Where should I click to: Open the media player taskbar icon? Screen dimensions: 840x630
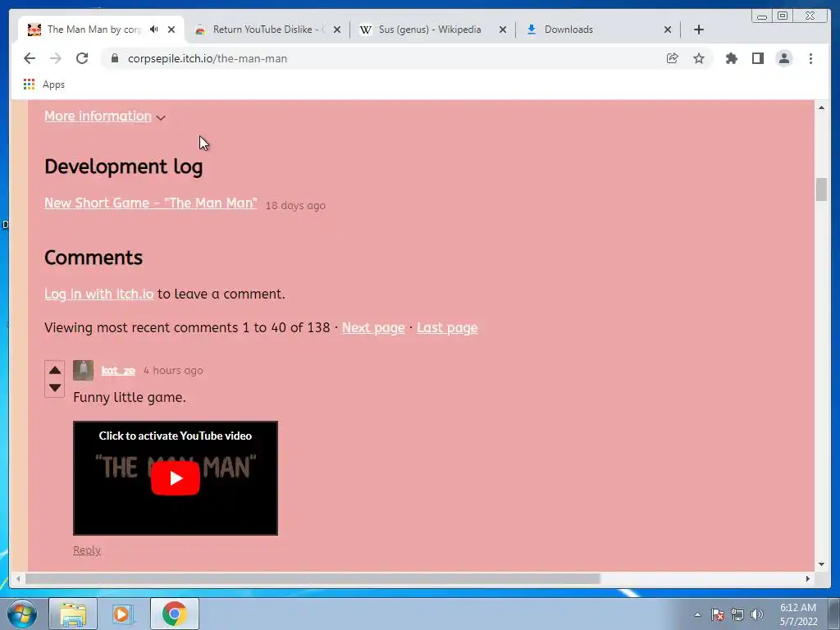(121, 614)
